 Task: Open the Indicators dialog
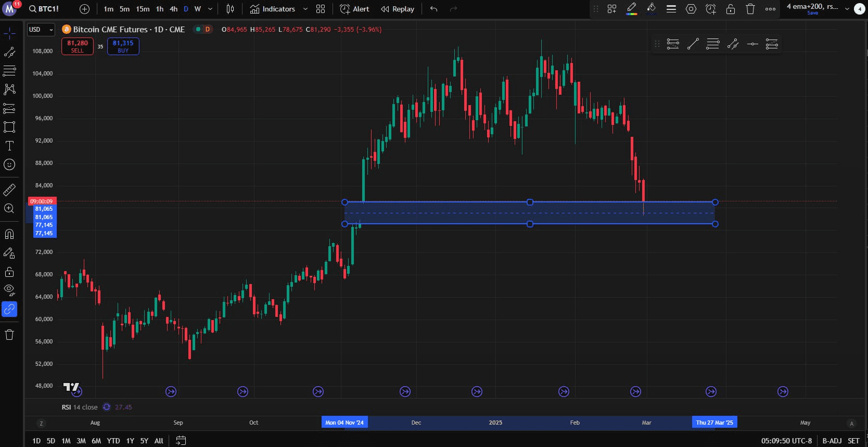273,9
